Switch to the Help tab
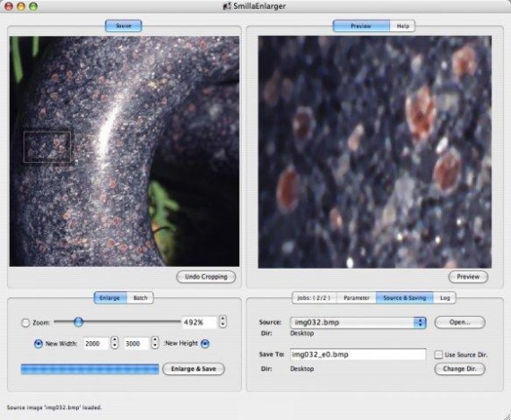This screenshot has width=511, height=420. [x=403, y=26]
